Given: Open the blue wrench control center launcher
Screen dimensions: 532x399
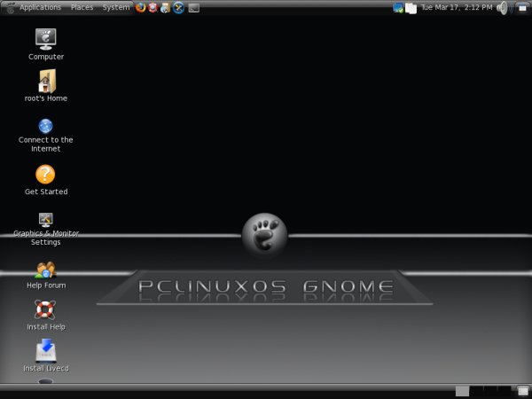Looking at the screenshot, I should (x=178, y=7).
